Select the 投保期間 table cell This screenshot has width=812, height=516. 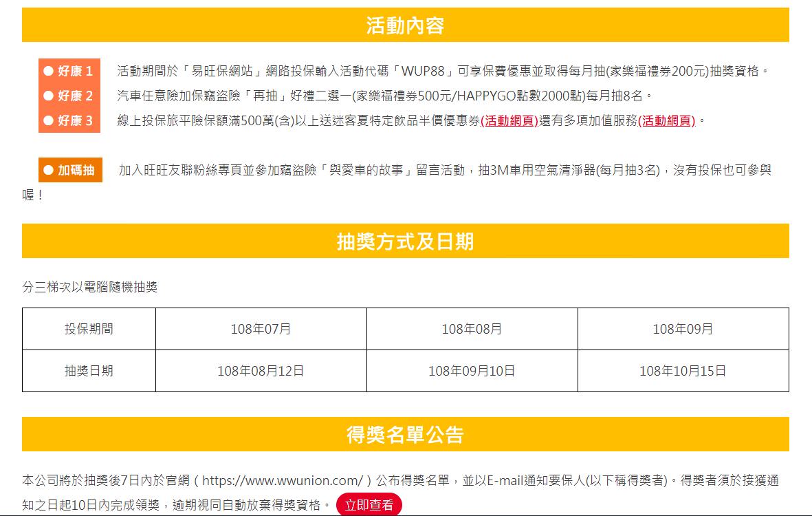[89, 329]
